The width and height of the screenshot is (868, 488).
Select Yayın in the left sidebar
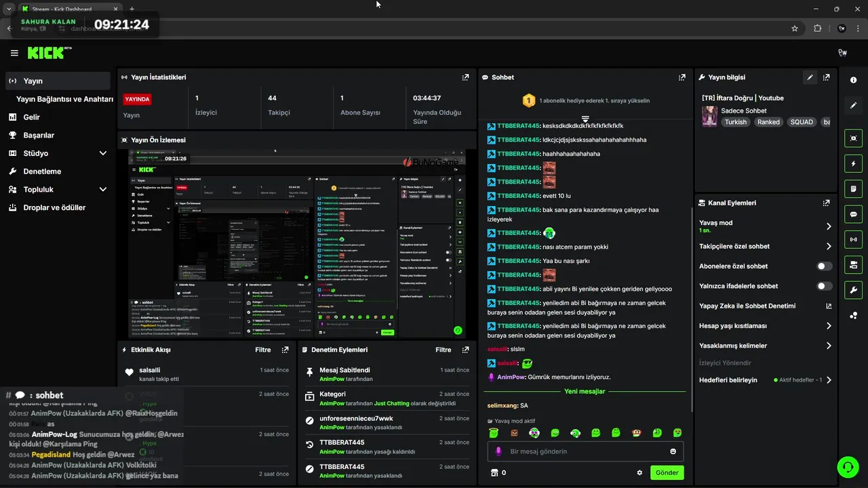[58, 81]
